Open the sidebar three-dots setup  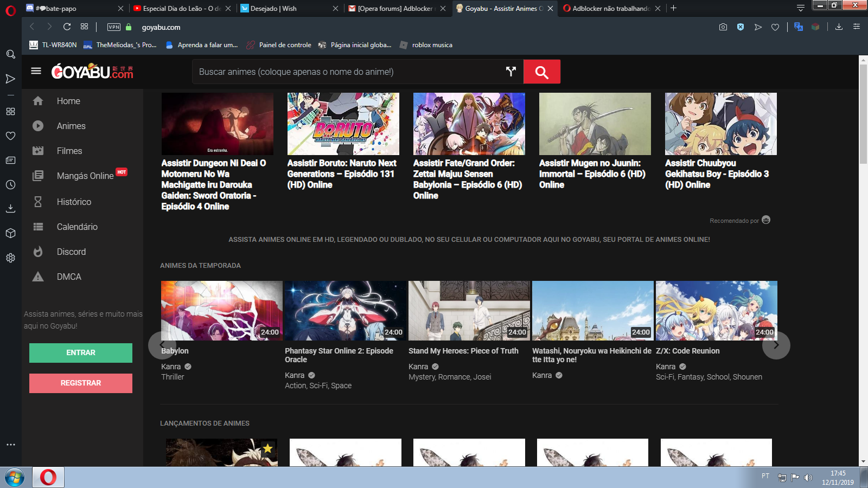point(10,445)
